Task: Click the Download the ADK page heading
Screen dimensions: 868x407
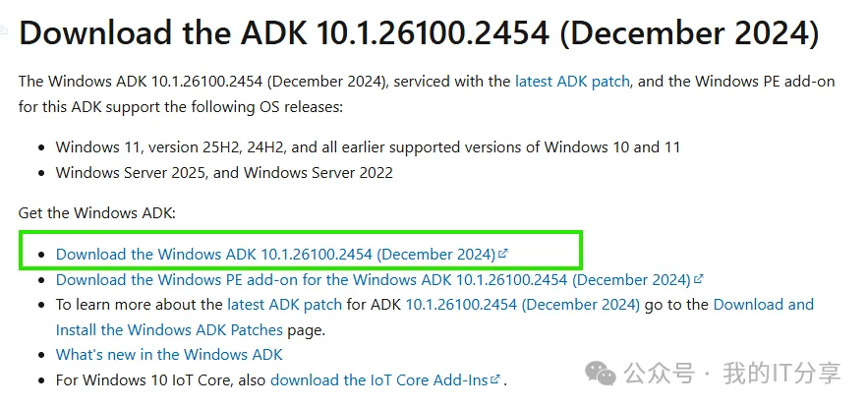Action: coord(419,32)
